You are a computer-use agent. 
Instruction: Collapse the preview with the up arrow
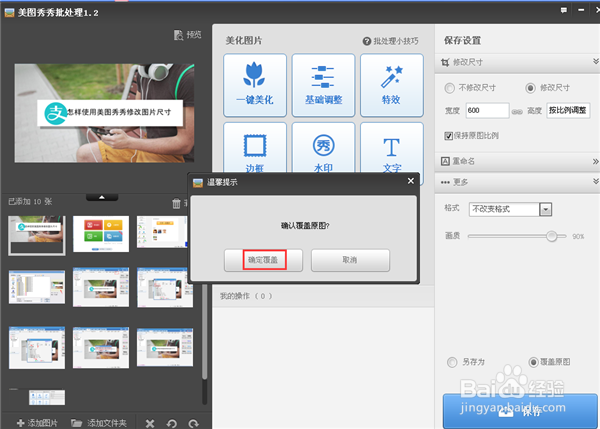pos(102,197)
